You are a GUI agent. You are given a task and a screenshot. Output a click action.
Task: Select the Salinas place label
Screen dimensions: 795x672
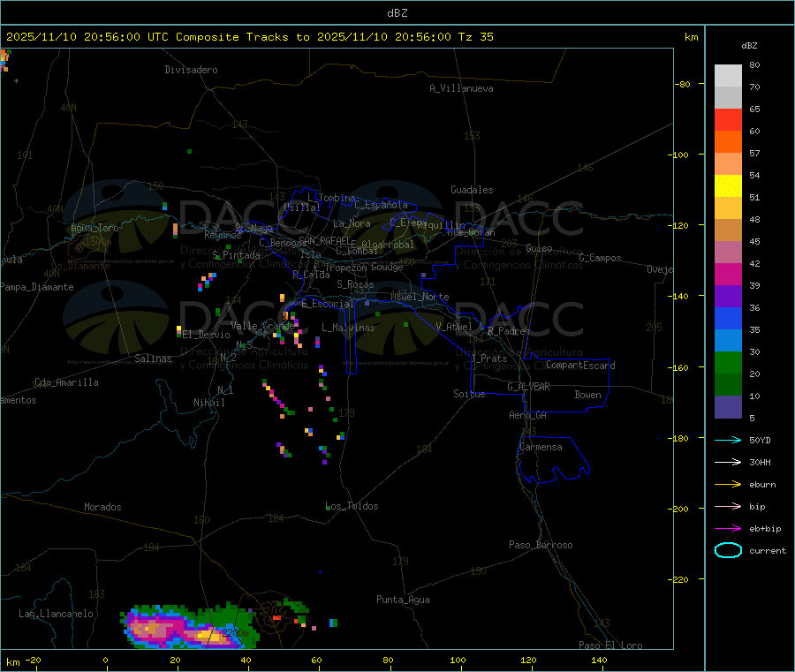pyautogui.click(x=153, y=359)
